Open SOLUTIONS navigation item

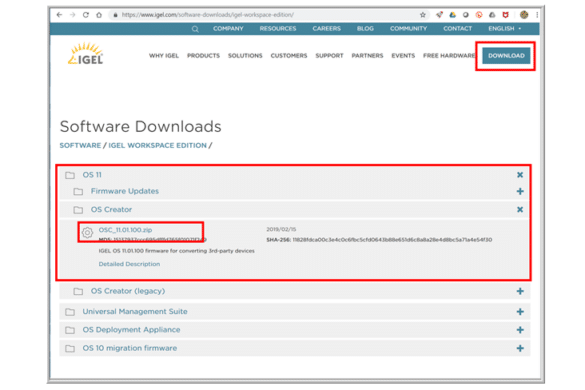(x=245, y=56)
